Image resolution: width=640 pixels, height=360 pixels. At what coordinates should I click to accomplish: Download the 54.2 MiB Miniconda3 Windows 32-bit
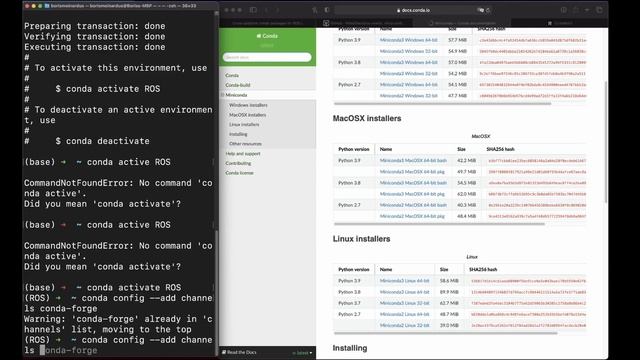click(408, 73)
